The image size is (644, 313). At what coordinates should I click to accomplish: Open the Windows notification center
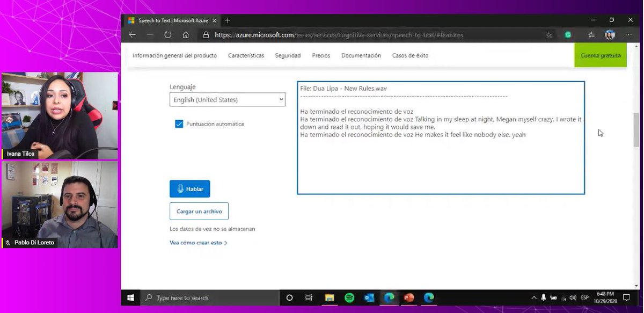[x=626, y=297]
